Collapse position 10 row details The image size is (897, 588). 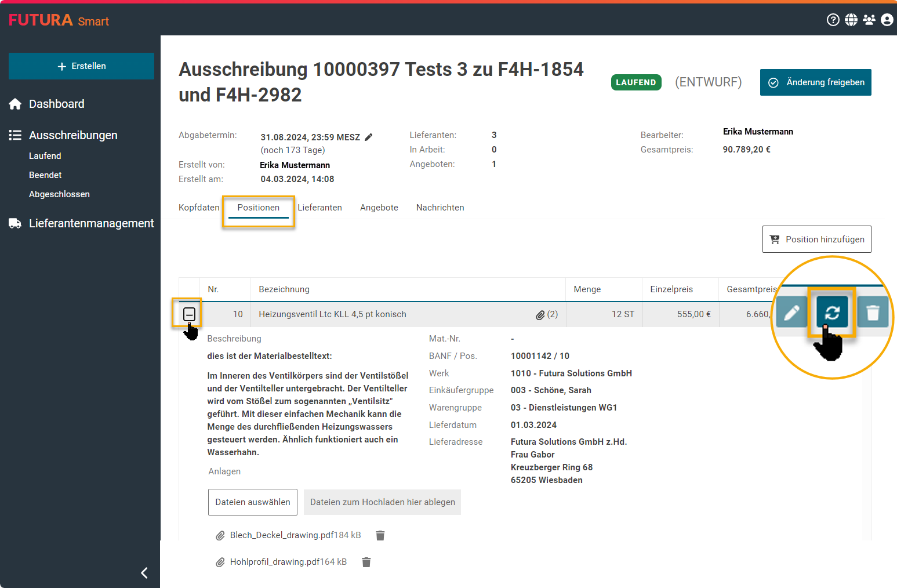(189, 314)
